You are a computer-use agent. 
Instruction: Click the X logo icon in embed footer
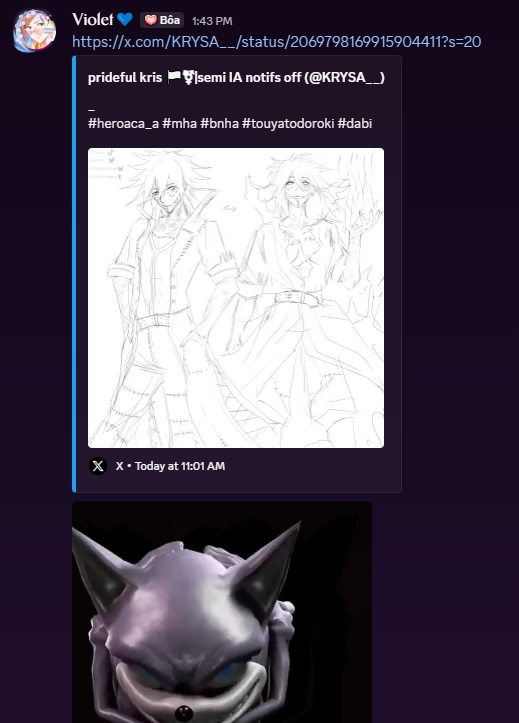pyautogui.click(x=98, y=466)
